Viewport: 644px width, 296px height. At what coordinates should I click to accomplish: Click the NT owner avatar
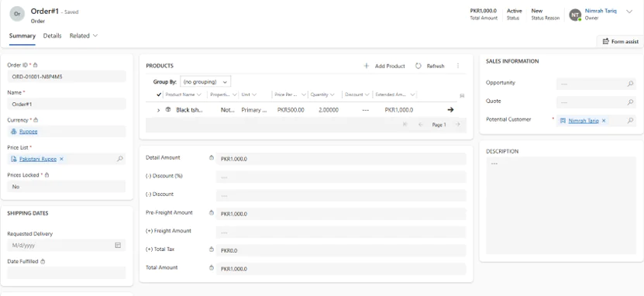pos(575,15)
